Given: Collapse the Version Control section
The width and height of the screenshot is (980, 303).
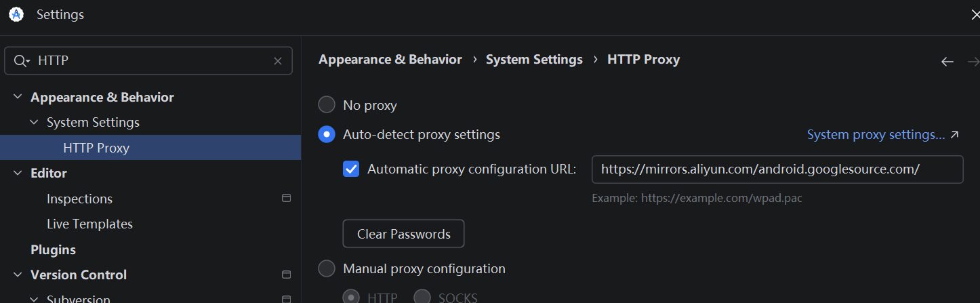Looking at the screenshot, I should tap(18, 275).
